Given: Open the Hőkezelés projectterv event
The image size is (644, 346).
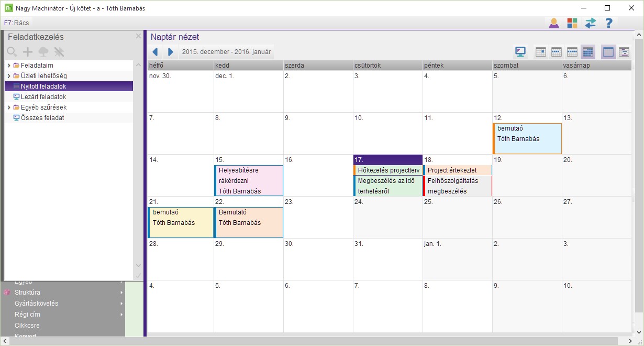Looking at the screenshot, I should click(388, 170).
